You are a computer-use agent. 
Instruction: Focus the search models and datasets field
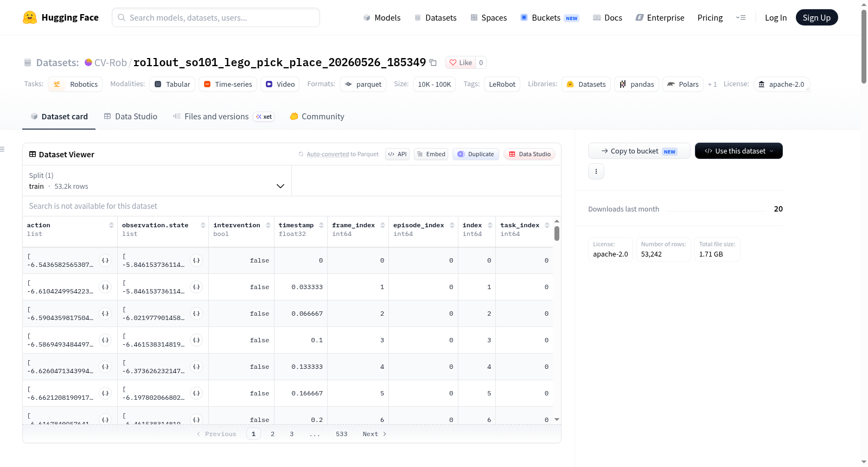click(216, 17)
